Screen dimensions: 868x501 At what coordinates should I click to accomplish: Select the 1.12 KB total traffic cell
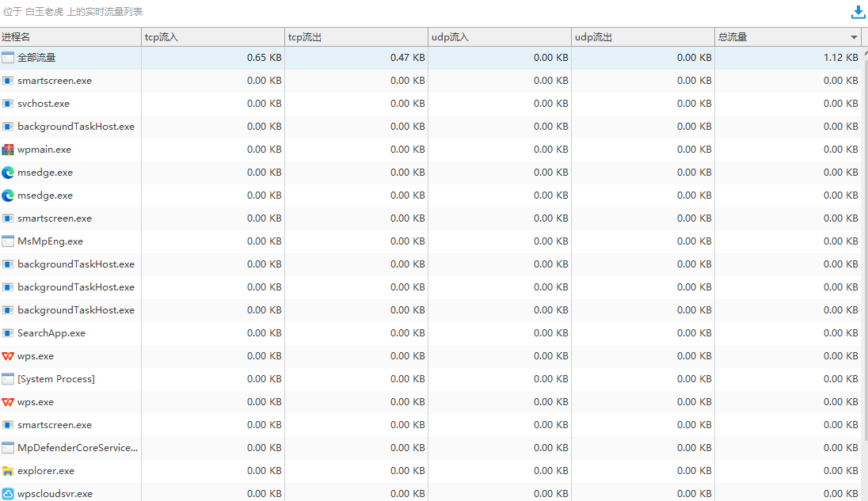[840, 58]
